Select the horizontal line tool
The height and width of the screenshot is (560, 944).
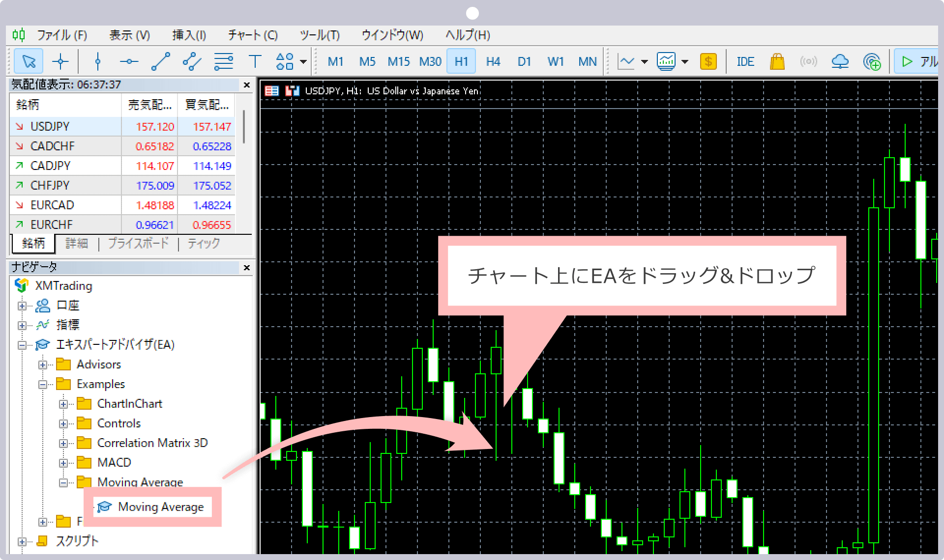pos(129,61)
